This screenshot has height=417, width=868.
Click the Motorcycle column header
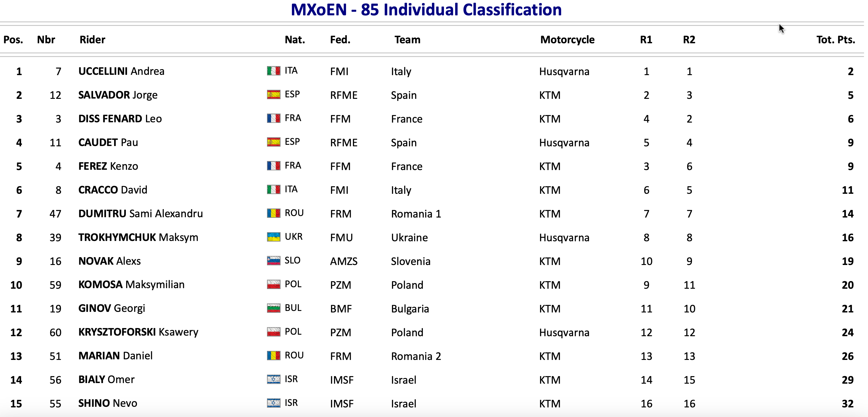pos(567,40)
